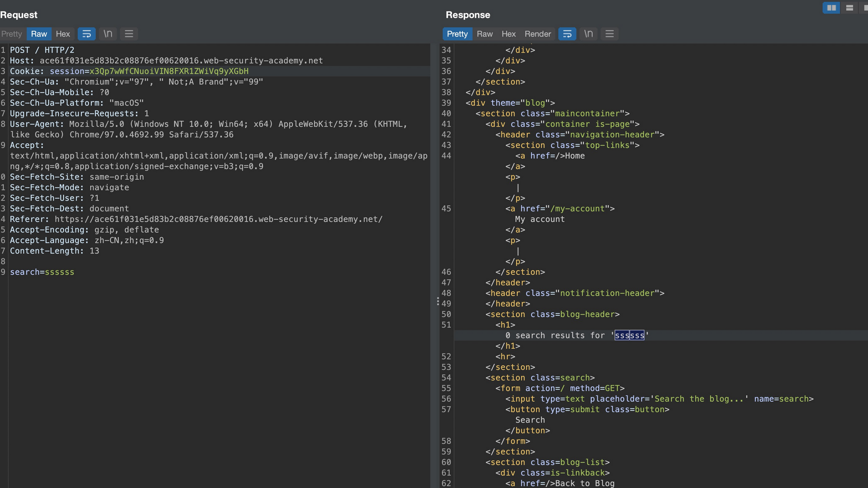Toggle word wrap in Request pane
This screenshot has width=868, height=488.
(x=86, y=34)
